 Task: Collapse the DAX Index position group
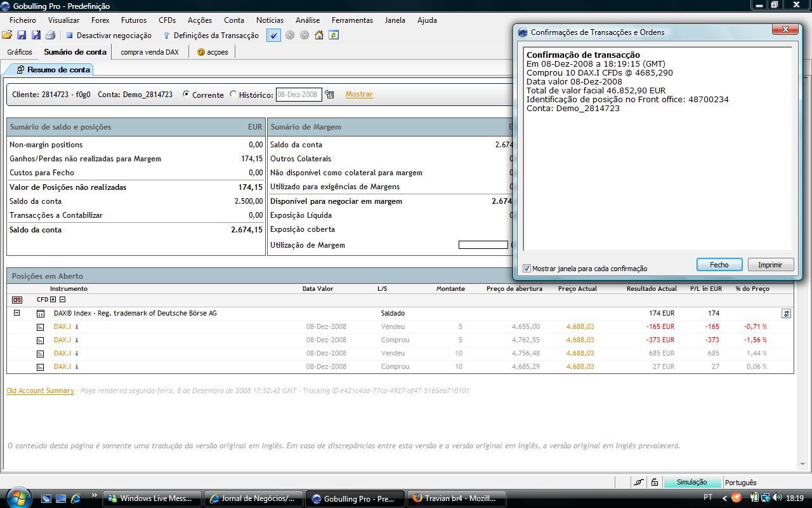click(17, 313)
